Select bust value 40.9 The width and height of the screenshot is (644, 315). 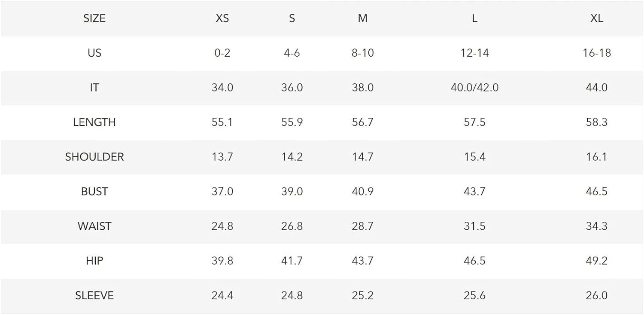pyautogui.click(x=363, y=191)
